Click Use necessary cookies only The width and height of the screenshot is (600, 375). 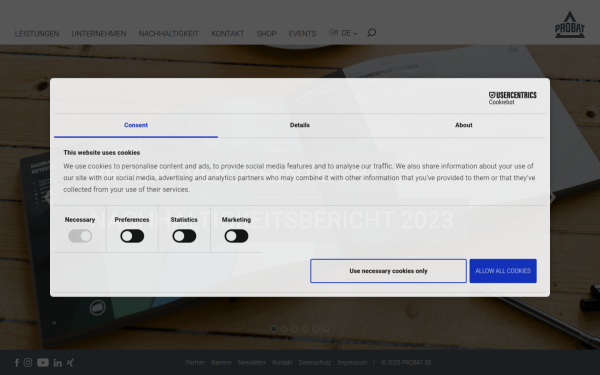coord(388,271)
